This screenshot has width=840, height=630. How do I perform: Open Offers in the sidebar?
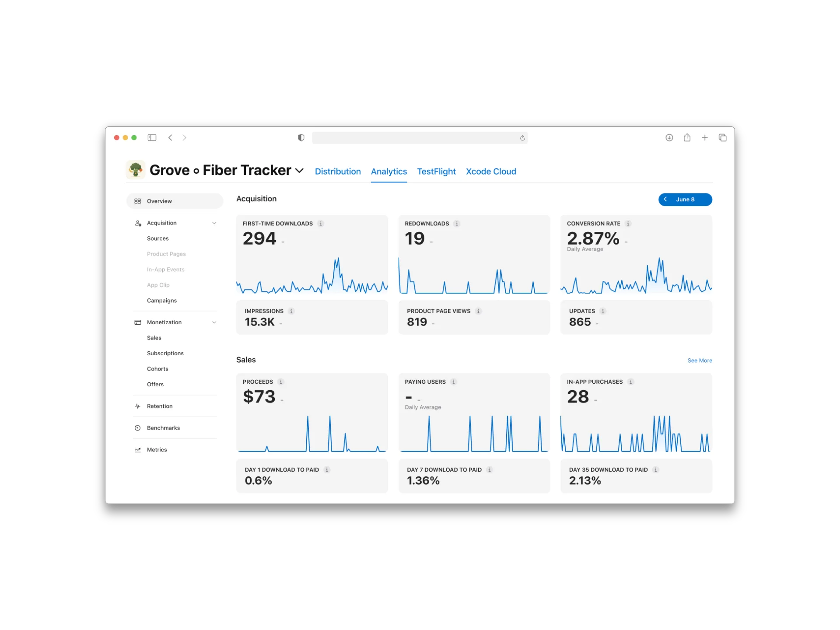[x=155, y=385]
